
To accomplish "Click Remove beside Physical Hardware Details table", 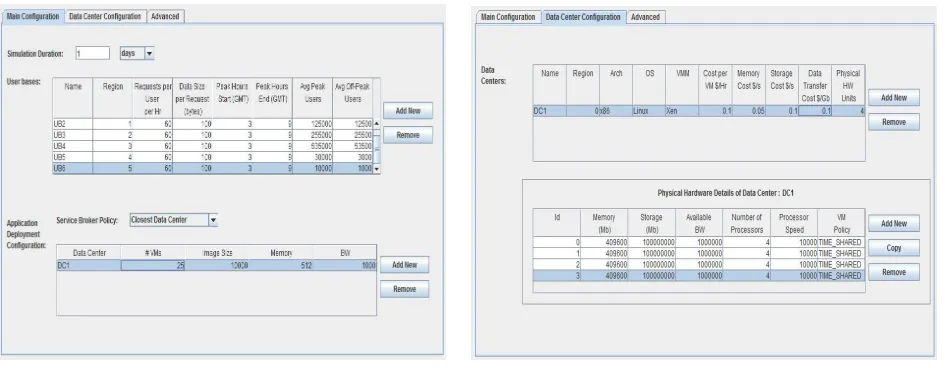I will pos(894,272).
